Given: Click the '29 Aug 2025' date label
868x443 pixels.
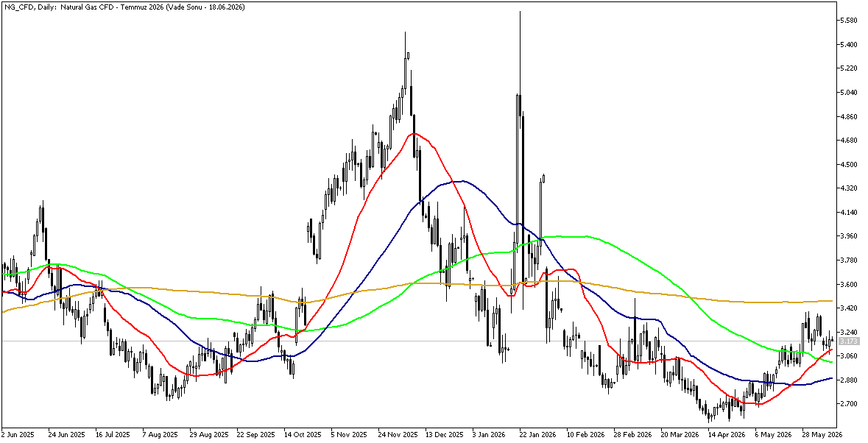Looking at the screenshot, I should pyautogui.click(x=208, y=435).
